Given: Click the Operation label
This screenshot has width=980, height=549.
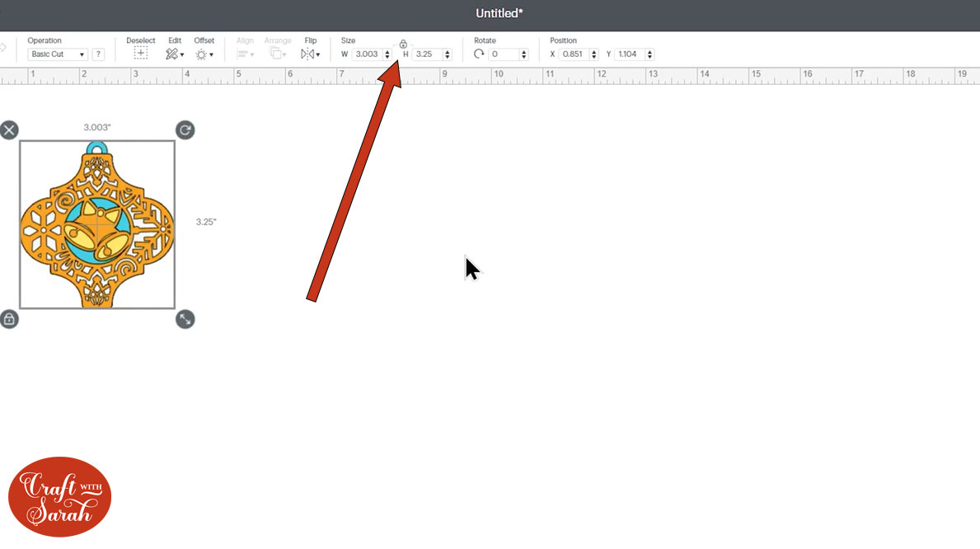Looking at the screenshot, I should pos(45,40).
